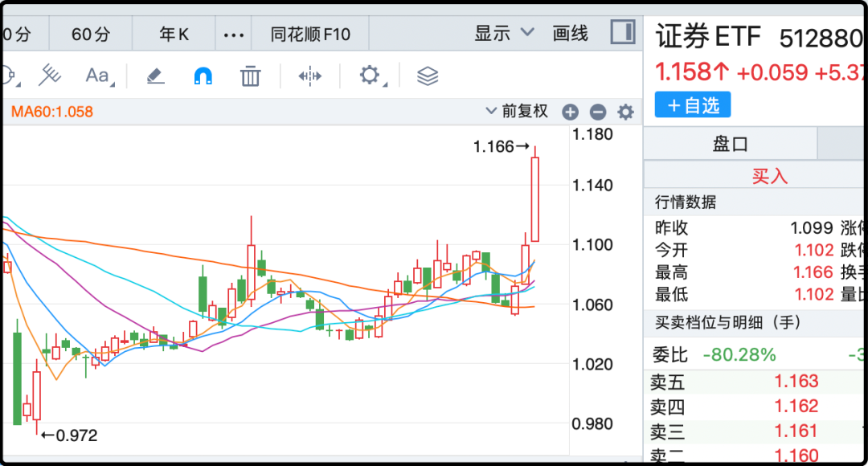868x466 pixels.
Task: Open the more periods (···) menu
Action: pyautogui.click(x=233, y=35)
